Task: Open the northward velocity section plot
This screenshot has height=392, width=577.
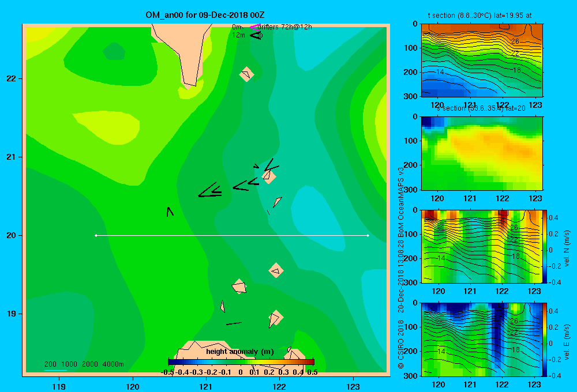Action: pos(481,246)
